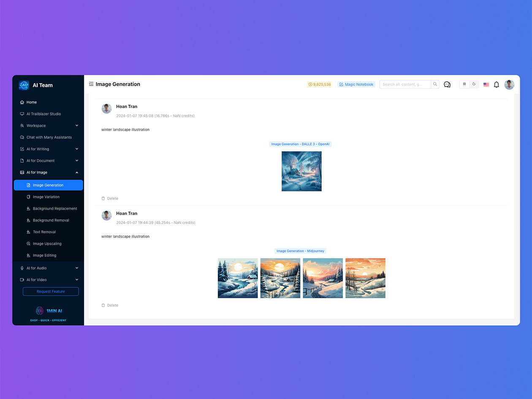The image size is (532, 399).
Task: Open the Image Upscaling tool
Action: [46, 243]
